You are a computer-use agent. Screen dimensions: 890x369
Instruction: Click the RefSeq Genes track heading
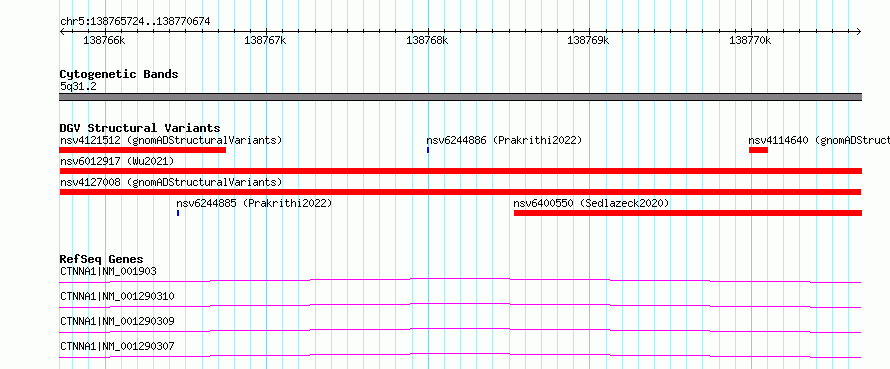click(102, 259)
